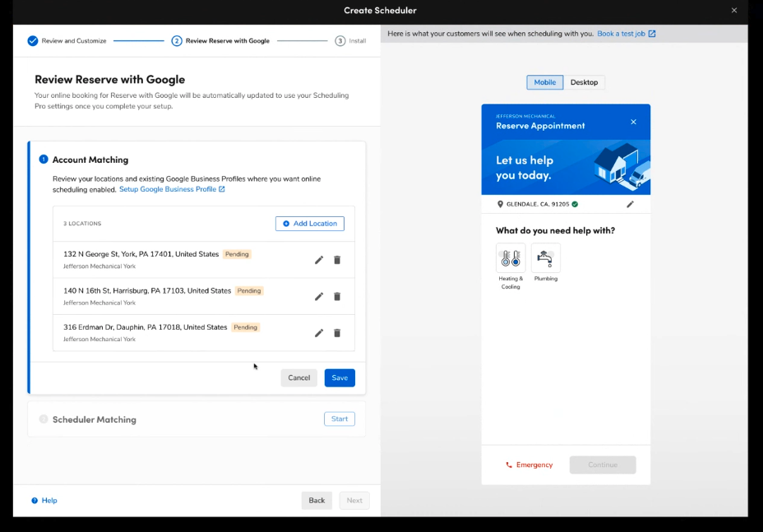The image size is (763, 532).
Task: Edit the Glendale CA address in preview
Action: tap(631, 204)
